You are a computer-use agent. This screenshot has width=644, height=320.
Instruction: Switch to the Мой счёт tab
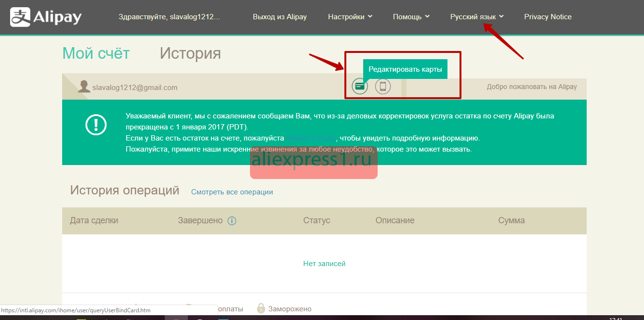point(96,53)
